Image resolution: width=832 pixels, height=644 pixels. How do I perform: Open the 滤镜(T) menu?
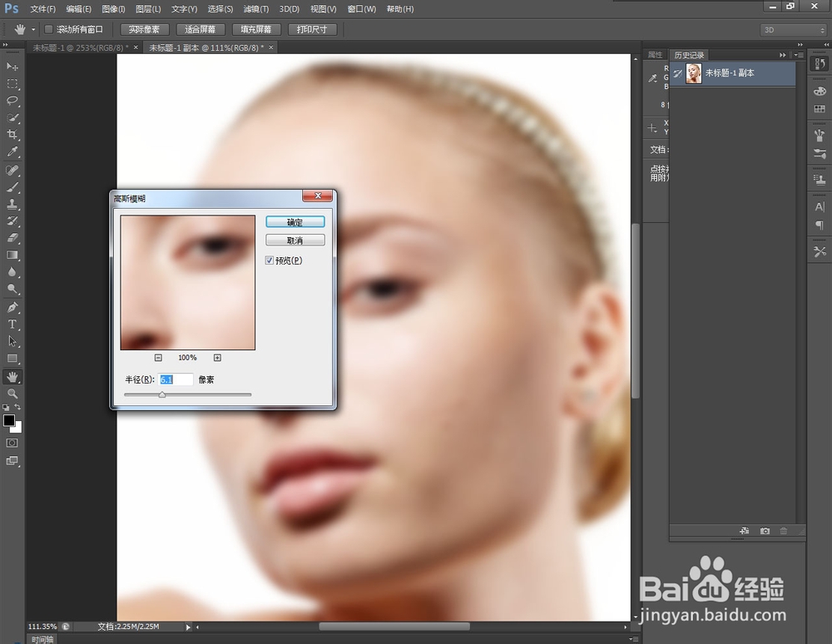255,9
